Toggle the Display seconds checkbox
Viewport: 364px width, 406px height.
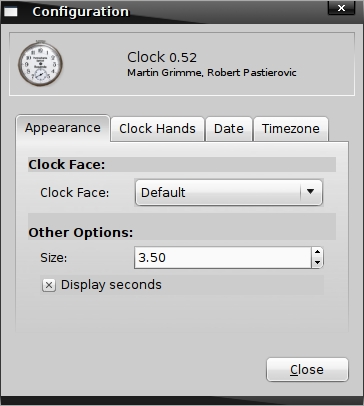click(49, 285)
